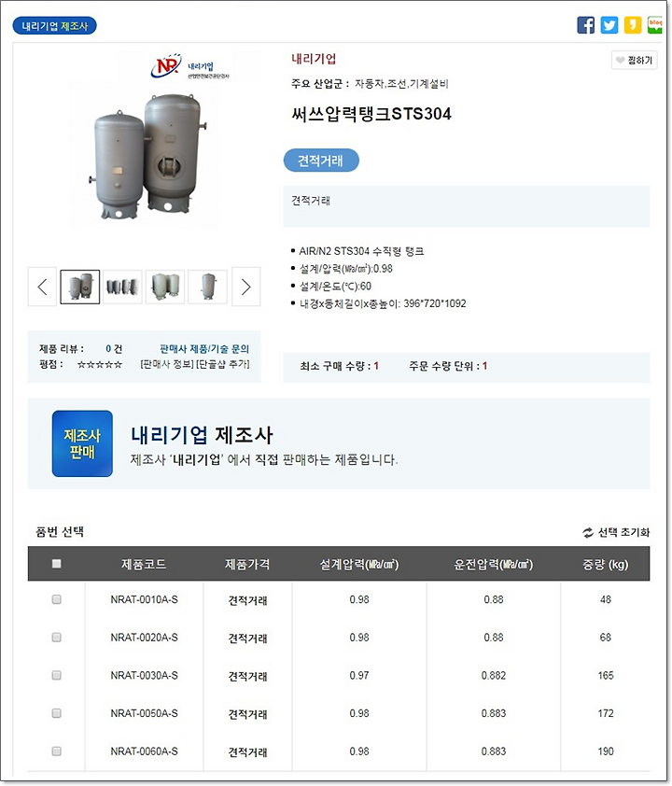This screenshot has width=672, height=786.
Task: Check the box for NRAT-0060A-S
Action: coord(57,751)
